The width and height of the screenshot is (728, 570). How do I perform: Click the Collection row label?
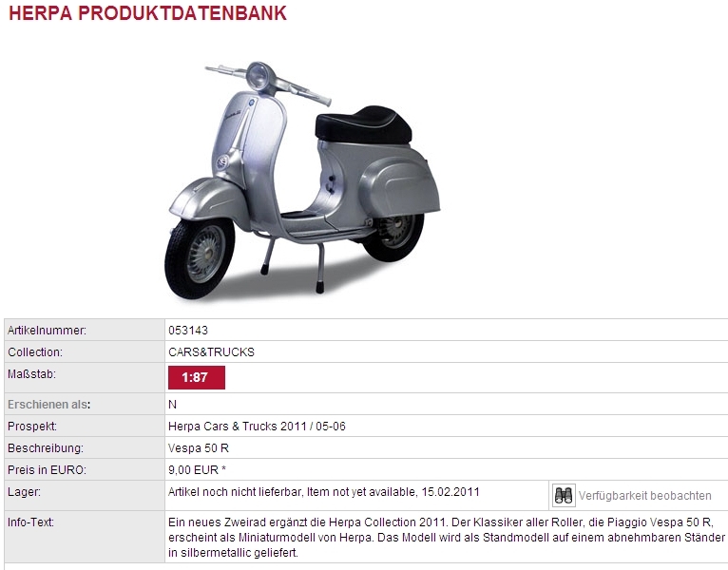[35, 352]
